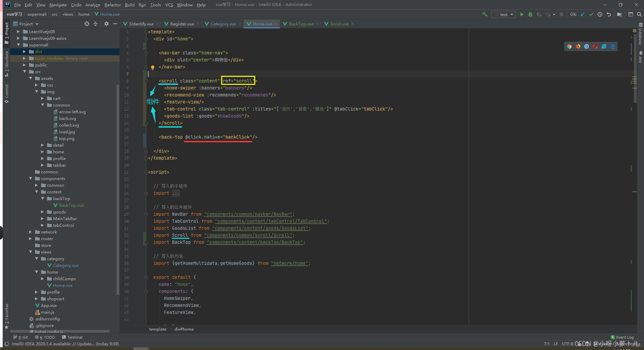Image resolution: width=644 pixels, height=350 pixels.
Task: Hide the Project panel with minus icon
Action: [x=115, y=24]
